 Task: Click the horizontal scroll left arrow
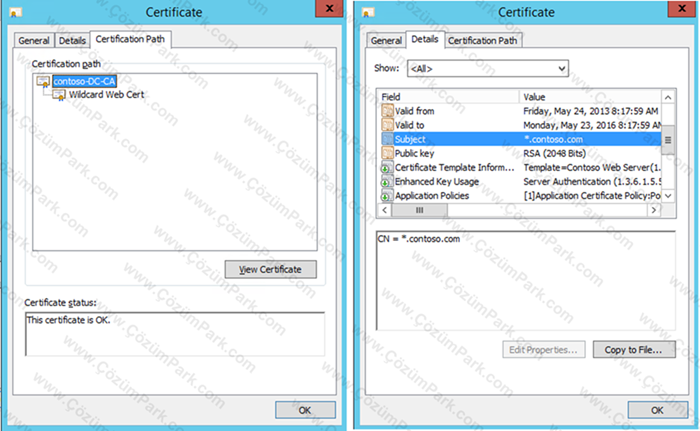[385, 210]
